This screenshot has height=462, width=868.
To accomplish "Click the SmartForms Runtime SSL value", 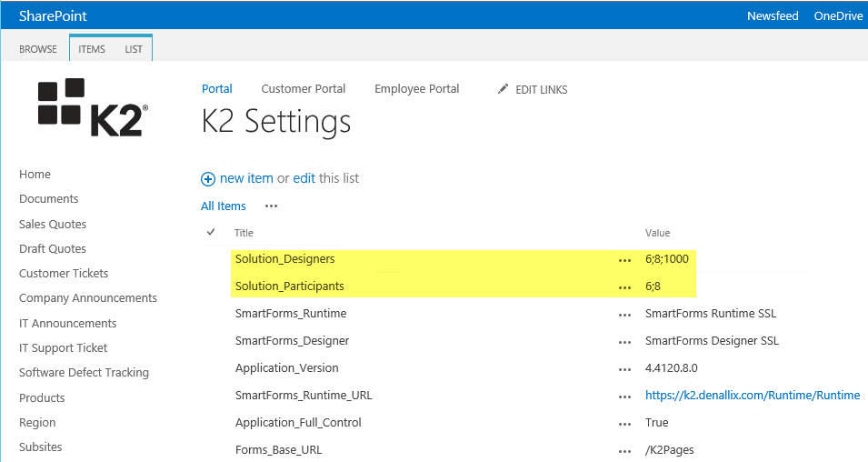I will click(711, 313).
